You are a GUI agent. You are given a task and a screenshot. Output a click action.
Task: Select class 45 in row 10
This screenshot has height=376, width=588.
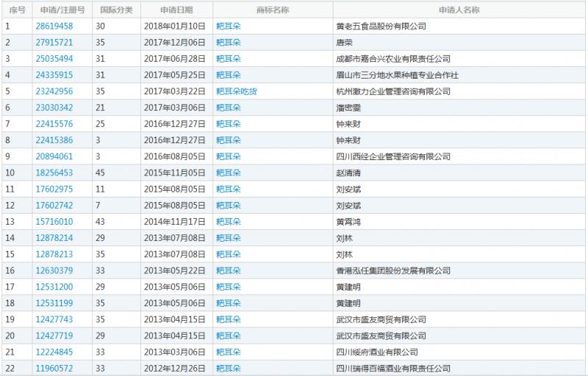[100, 173]
